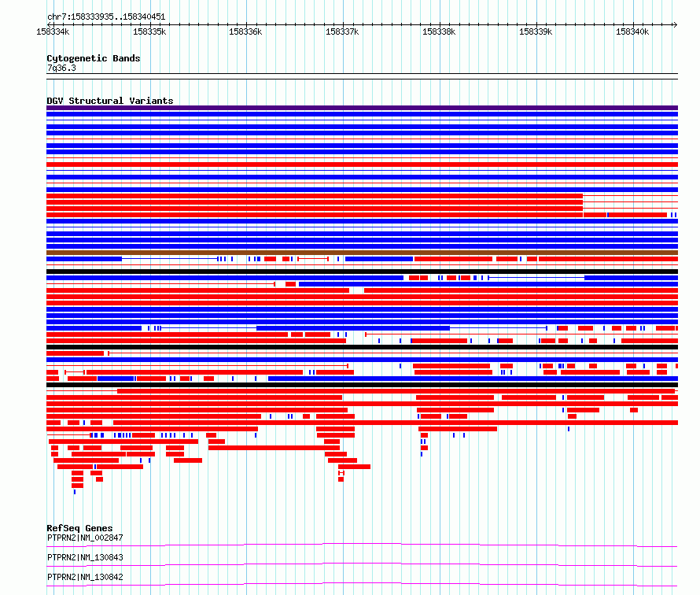
Task: Open the DGV Structural Variants track title
Action: (x=110, y=101)
